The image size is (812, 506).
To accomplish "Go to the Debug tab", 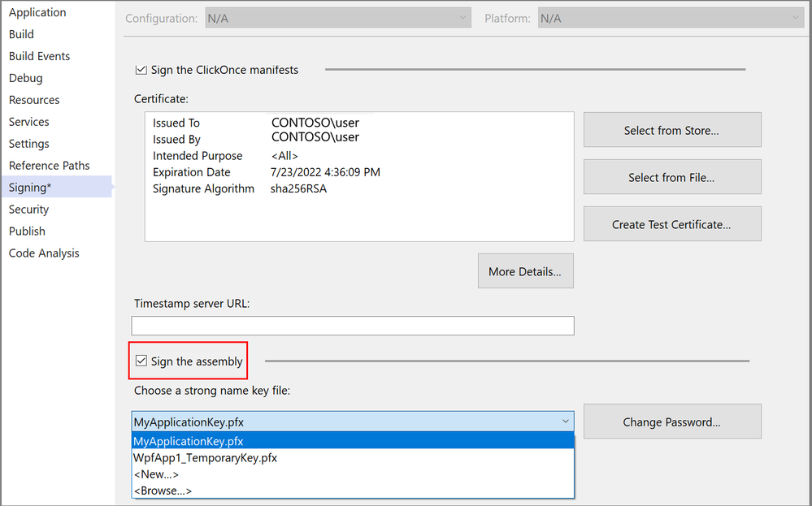I will (x=26, y=78).
